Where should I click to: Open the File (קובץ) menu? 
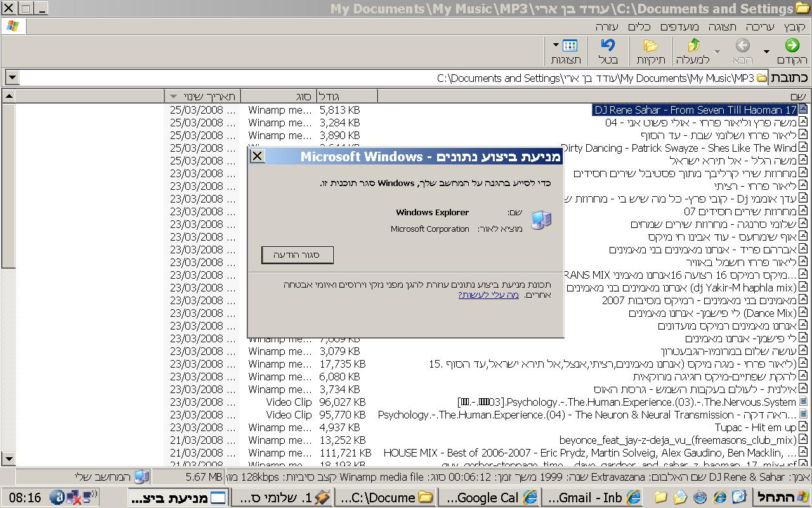point(794,27)
